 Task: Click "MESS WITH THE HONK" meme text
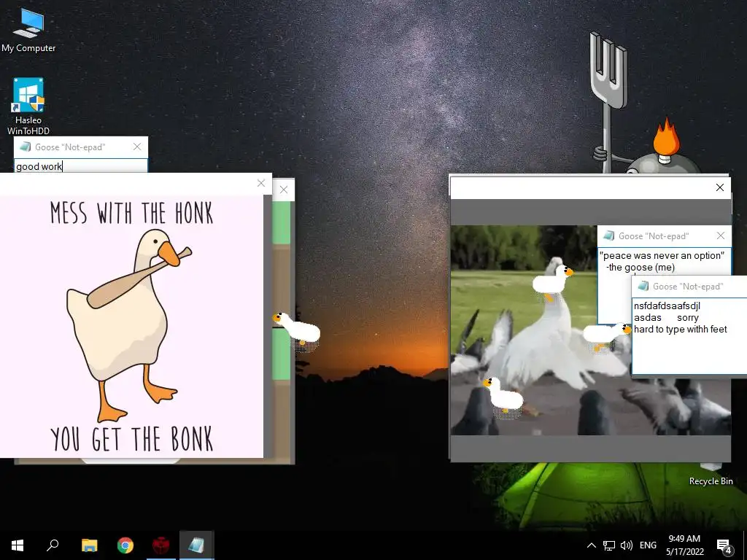click(x=131, y=212)
